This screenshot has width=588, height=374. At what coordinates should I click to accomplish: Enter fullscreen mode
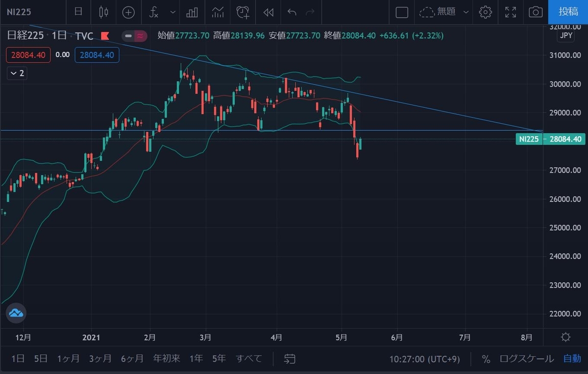510,12
